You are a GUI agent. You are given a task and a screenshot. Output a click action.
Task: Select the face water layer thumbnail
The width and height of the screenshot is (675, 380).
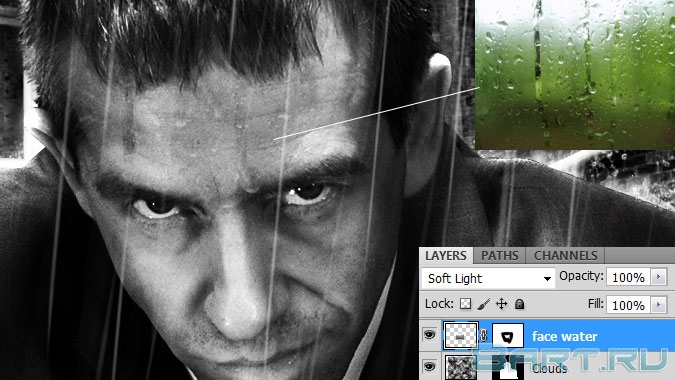tap(461, 336)
